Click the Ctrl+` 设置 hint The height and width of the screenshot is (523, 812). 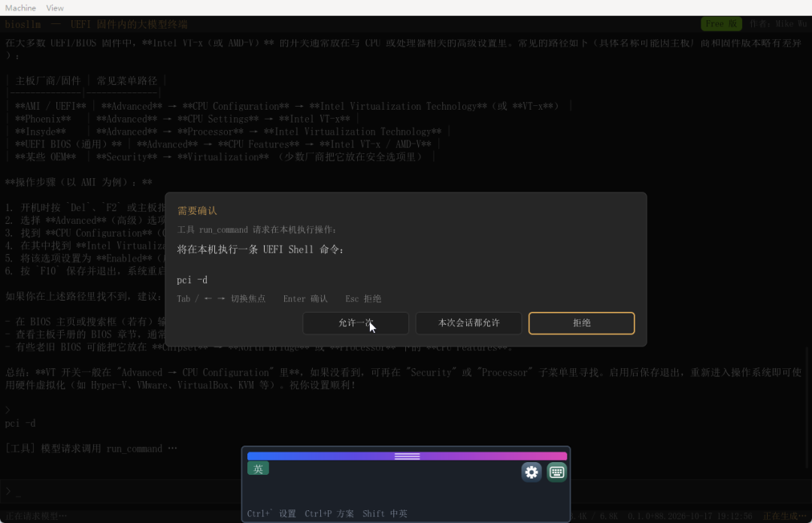[x=271, y=514]
